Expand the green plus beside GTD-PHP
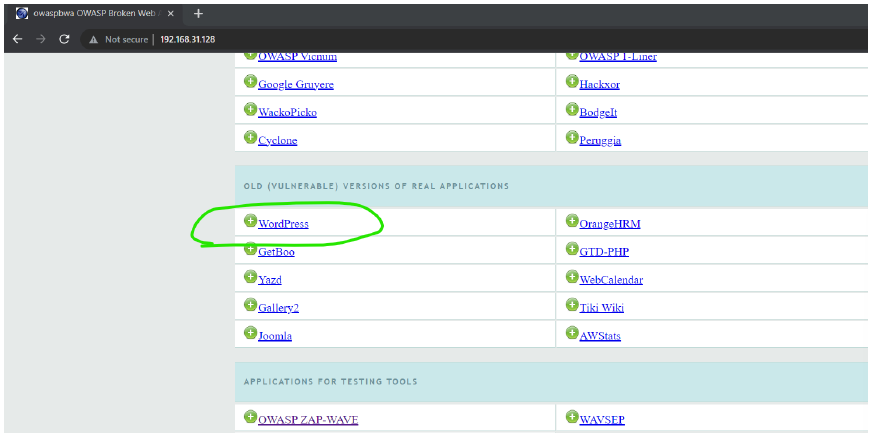Image resolution: width=872 pixels, height=437 pixels. coord(572,249)
